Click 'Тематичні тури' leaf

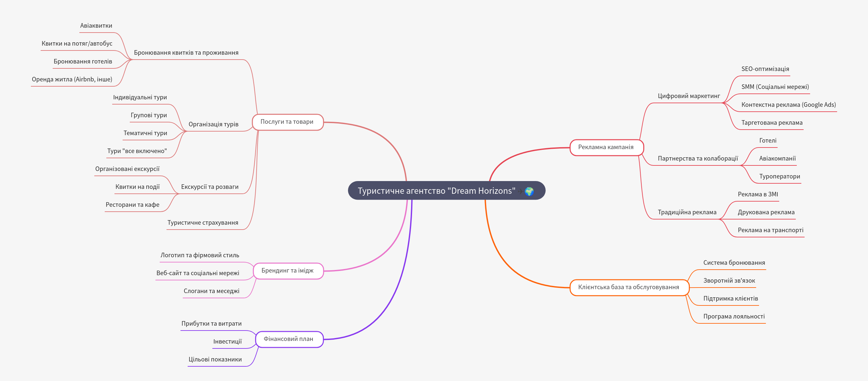tap(145, 133)
